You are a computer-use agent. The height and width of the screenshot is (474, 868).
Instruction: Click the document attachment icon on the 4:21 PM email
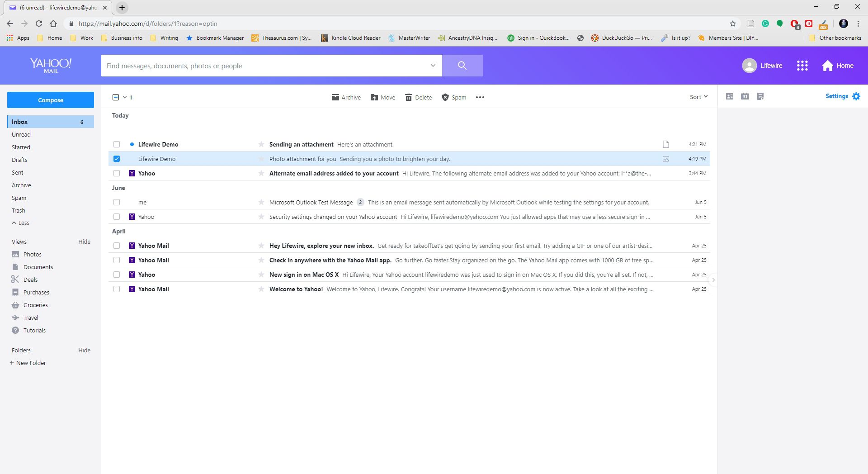[665, 144]
